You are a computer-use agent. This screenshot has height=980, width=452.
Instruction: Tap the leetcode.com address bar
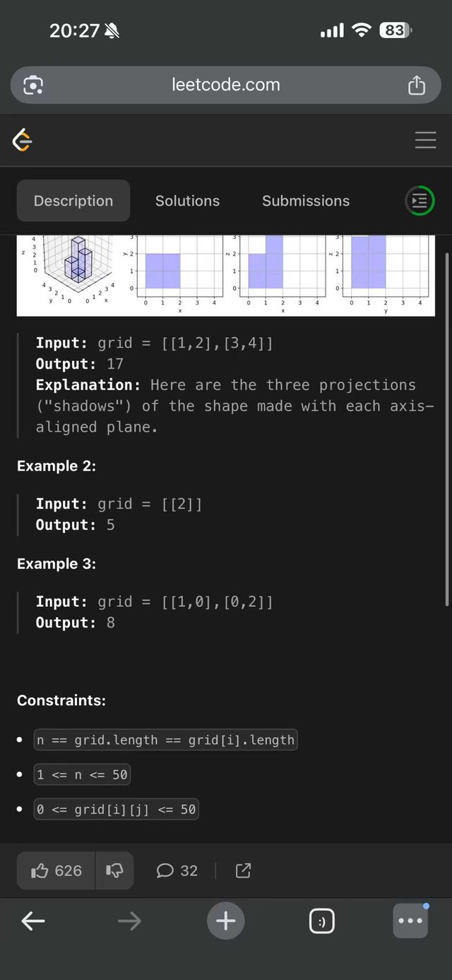click(x=225, y=85)
